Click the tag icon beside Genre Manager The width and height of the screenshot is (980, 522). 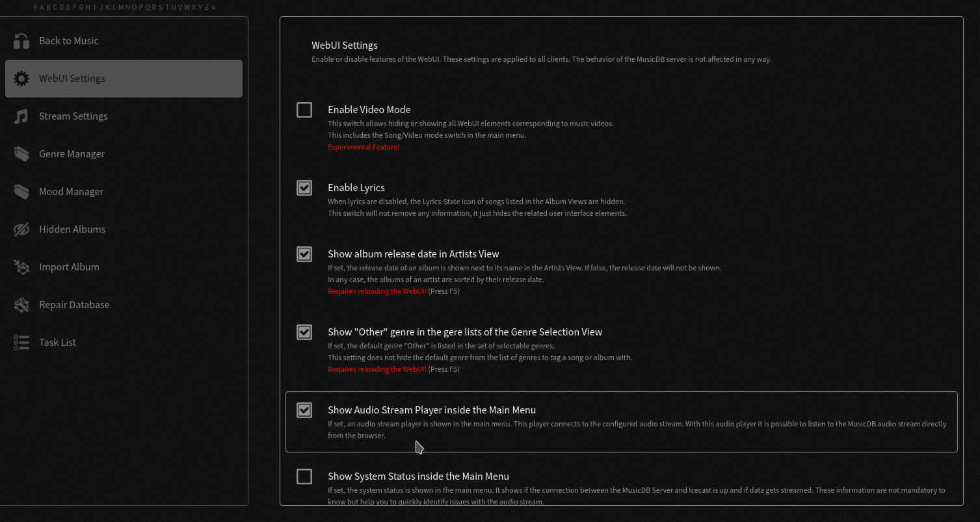coord(21,154)
